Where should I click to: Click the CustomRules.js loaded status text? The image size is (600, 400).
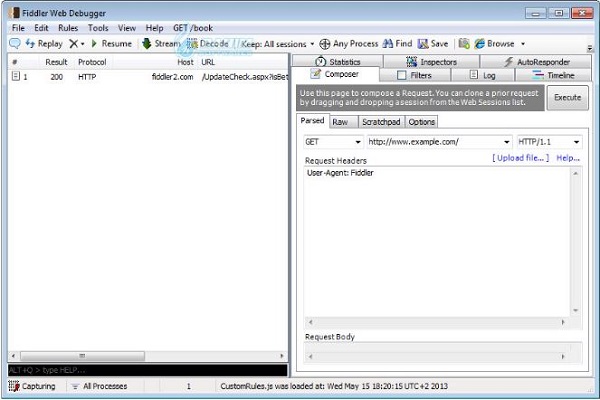334,386
